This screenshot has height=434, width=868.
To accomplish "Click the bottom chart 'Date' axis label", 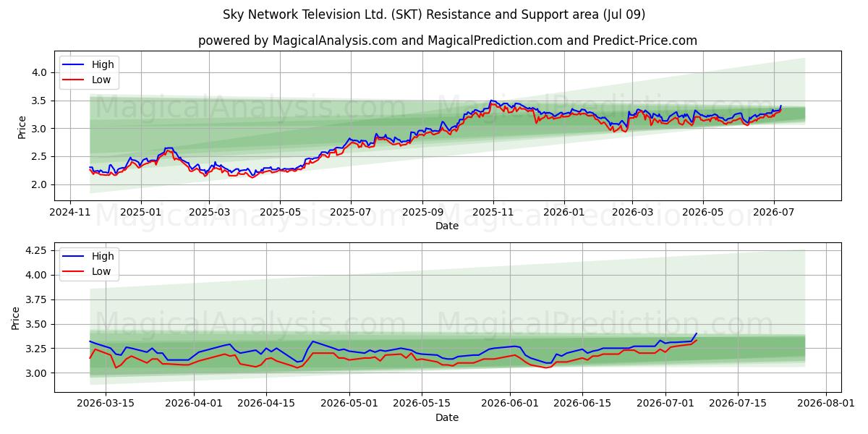I will [447, 417].
